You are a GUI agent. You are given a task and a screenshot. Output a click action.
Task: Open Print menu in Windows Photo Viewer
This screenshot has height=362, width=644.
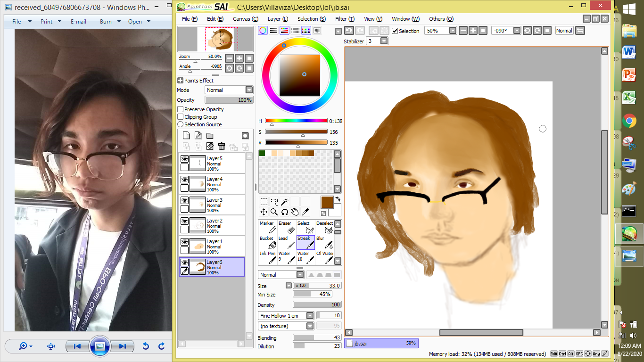coord(51,21)
